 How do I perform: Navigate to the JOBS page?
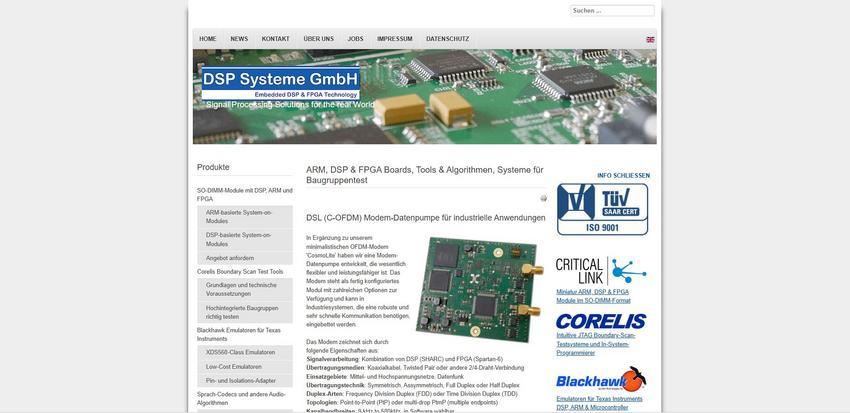356,39
